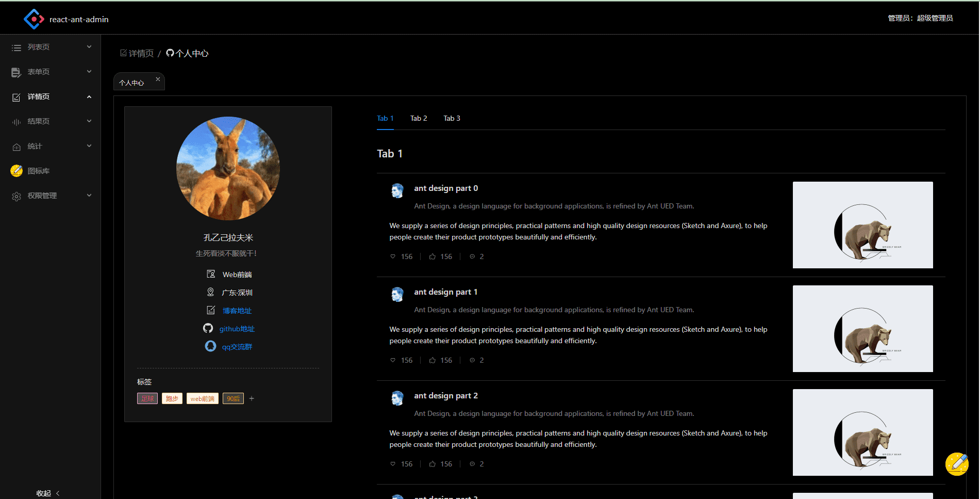Switch to Tab 2
Image resolution: width=980 pixels, height=499 pixels.
[419, 118]
